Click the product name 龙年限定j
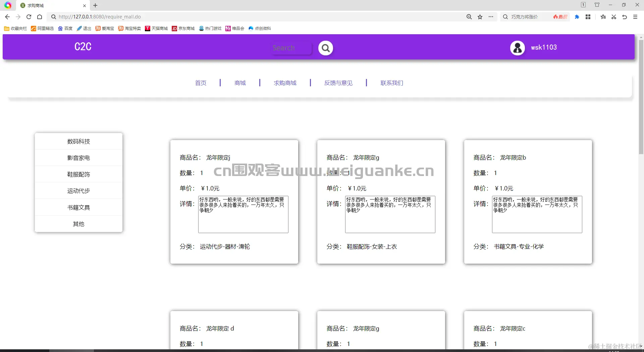The height and width of the screenshot is (352, 644). (218, 158)
